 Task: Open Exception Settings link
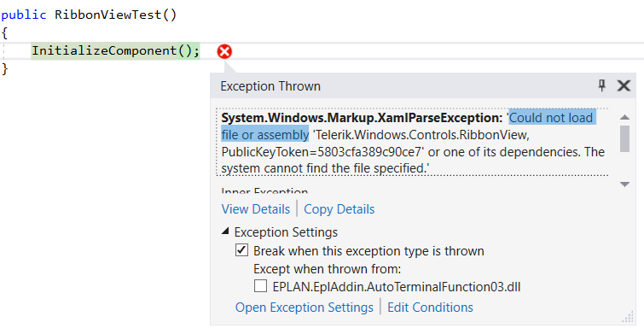[x=304, y=308]
